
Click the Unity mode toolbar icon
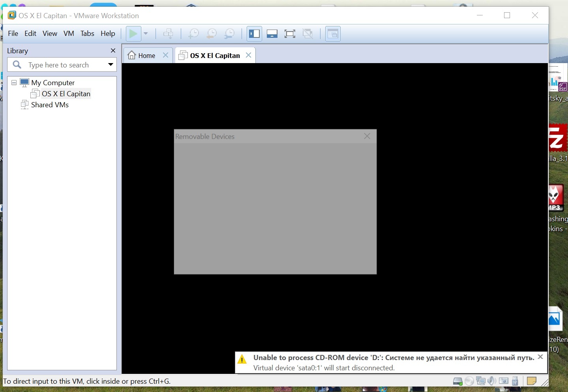tap(307, 34)
